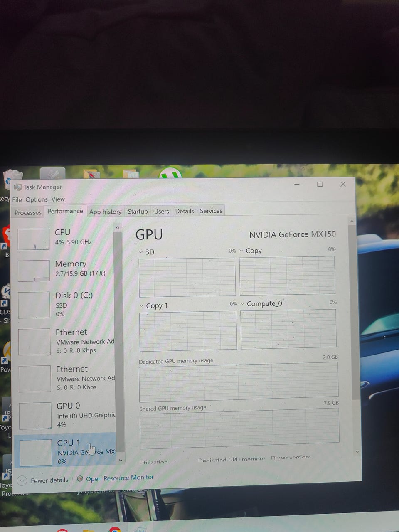Select the Disk 0 (C:) entry
The height and width of the screenshot is (532, 399).
pyautogui.click(x=66, y=305)
